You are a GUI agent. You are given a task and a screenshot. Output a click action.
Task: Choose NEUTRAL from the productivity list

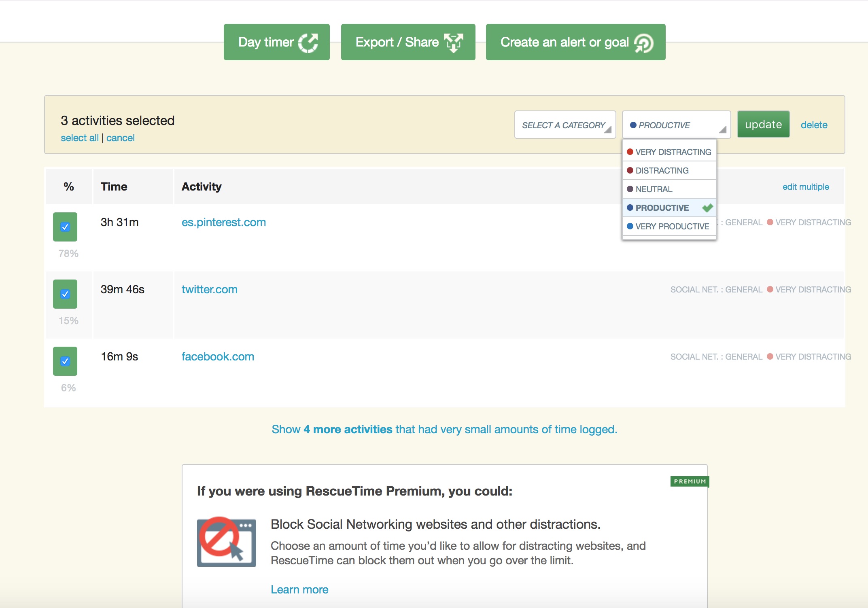pyautogui.click(x=669, y=189)
